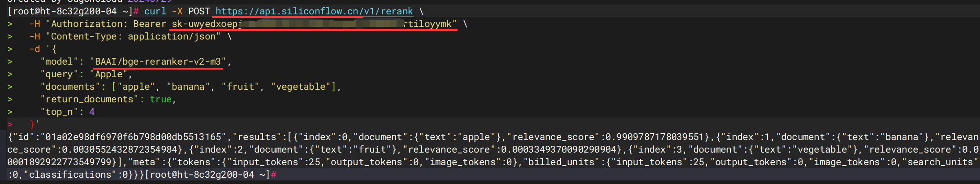Click relevance score 0.9909787178039551
The width and height of the screenshot is (980, 184).
[x=655, y=137]
